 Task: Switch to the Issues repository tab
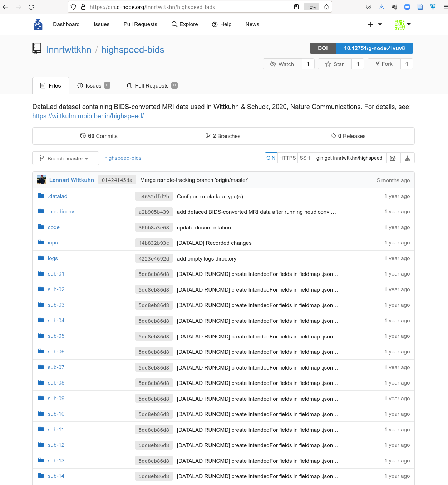(x=94, y=86)
